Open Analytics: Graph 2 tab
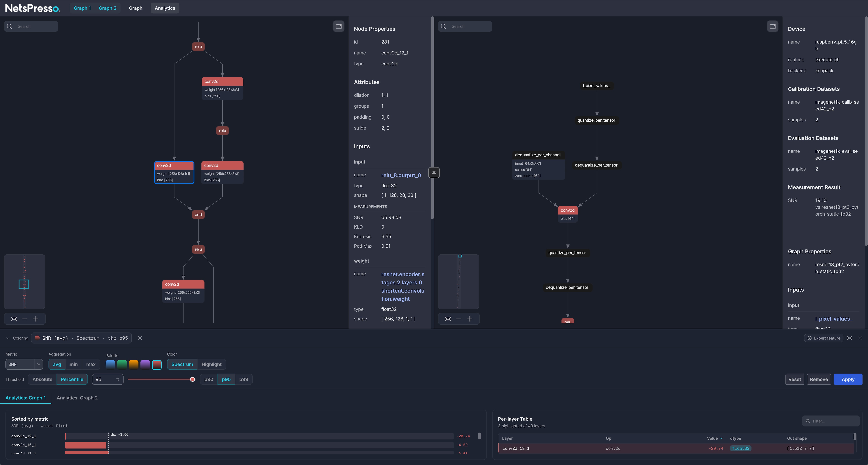 (x=77, y=398)
